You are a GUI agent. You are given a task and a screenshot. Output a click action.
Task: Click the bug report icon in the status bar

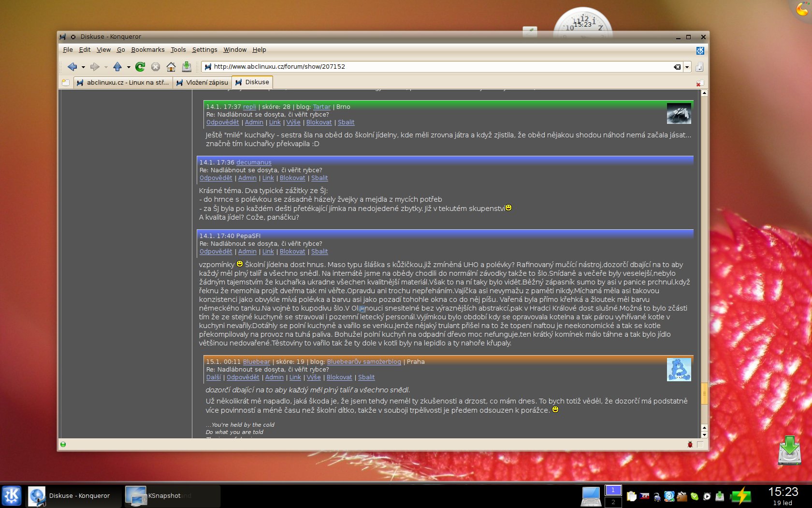point(690,444)
